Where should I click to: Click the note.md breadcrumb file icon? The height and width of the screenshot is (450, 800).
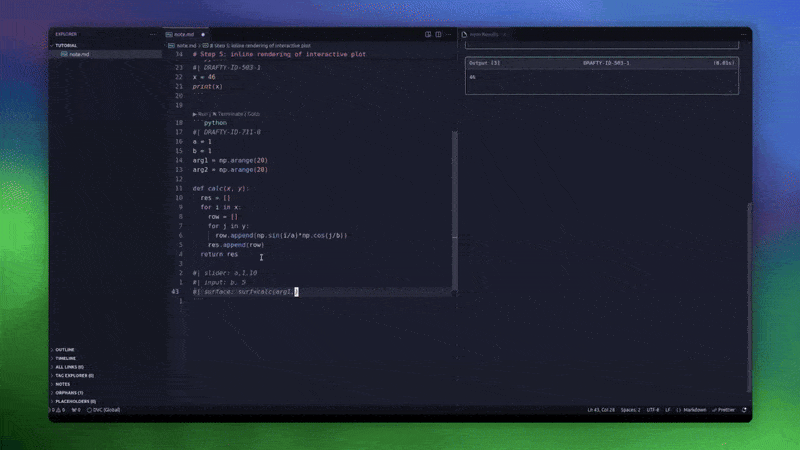(171, 45)
